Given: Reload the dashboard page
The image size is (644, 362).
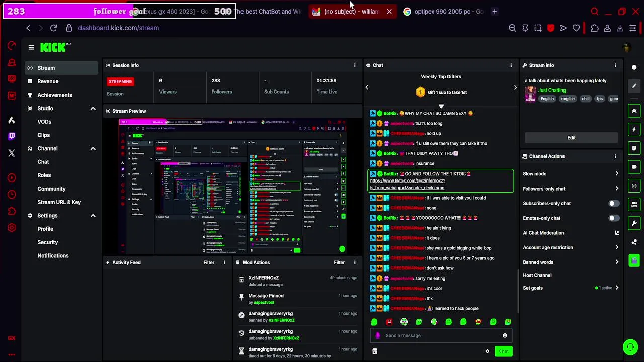Looking at the screenshot, I should pyautogui.click(x=53, y=28).
